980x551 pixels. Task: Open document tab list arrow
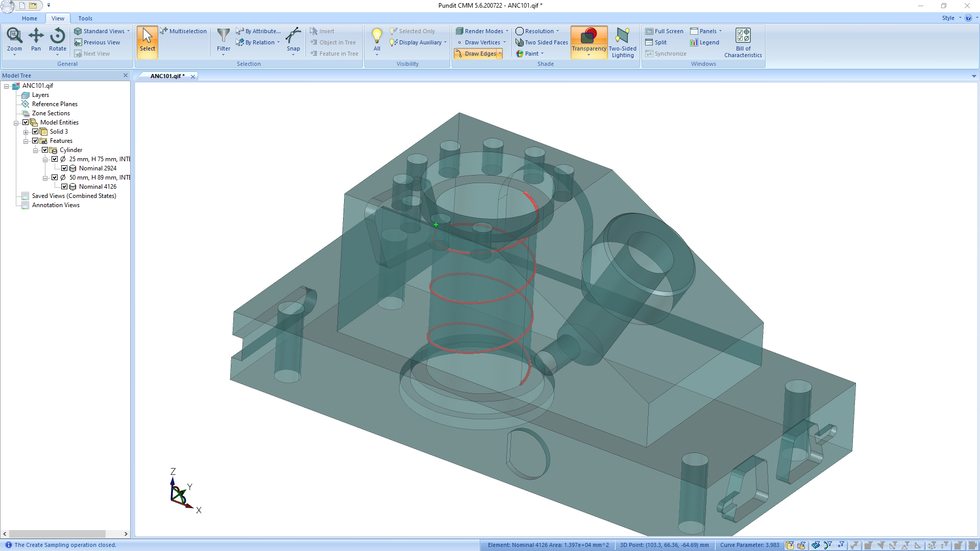click(x=974, y=76)
